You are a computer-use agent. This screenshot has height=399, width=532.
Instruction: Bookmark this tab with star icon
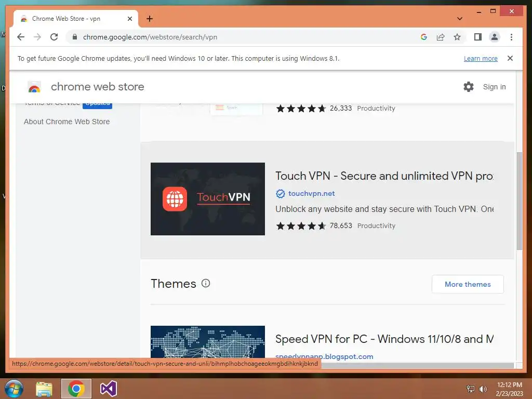457,37
